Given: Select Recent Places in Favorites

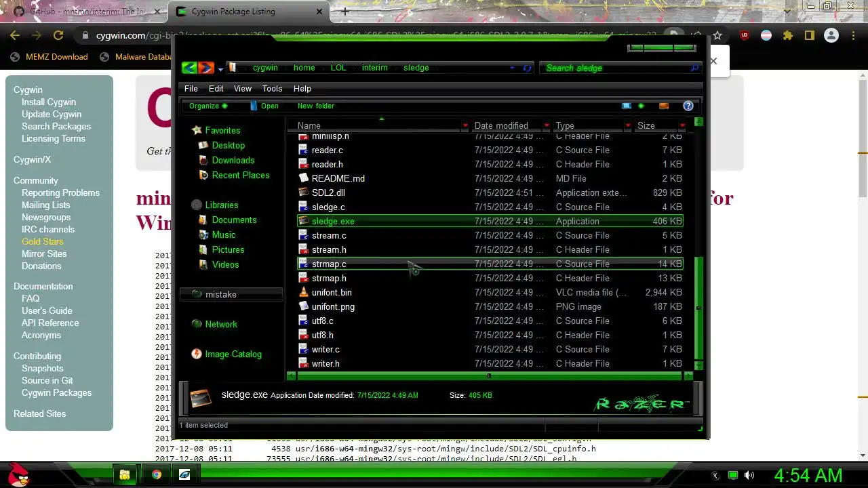Looking at the screenshot, I should coord(241,175).
